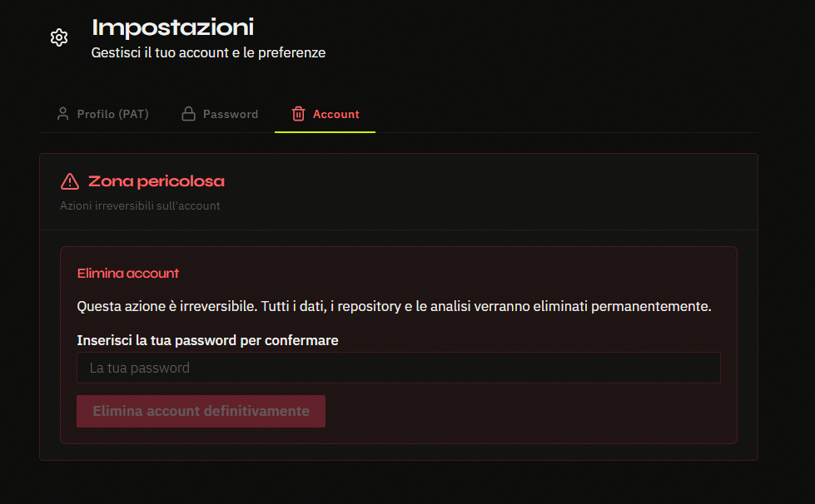The image size is (815, 504).
Task: Click the trash icon on the Account tab
Action: coord(299,114)
